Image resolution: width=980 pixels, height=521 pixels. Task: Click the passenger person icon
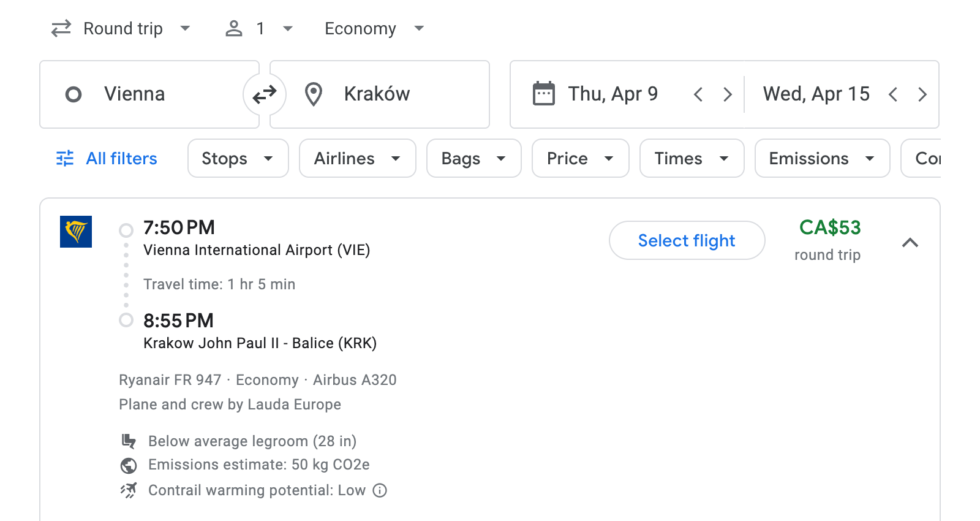233,28
